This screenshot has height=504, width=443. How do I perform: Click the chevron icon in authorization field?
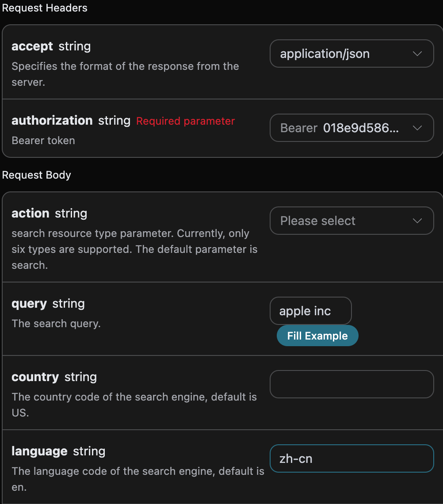pos(417,128)
